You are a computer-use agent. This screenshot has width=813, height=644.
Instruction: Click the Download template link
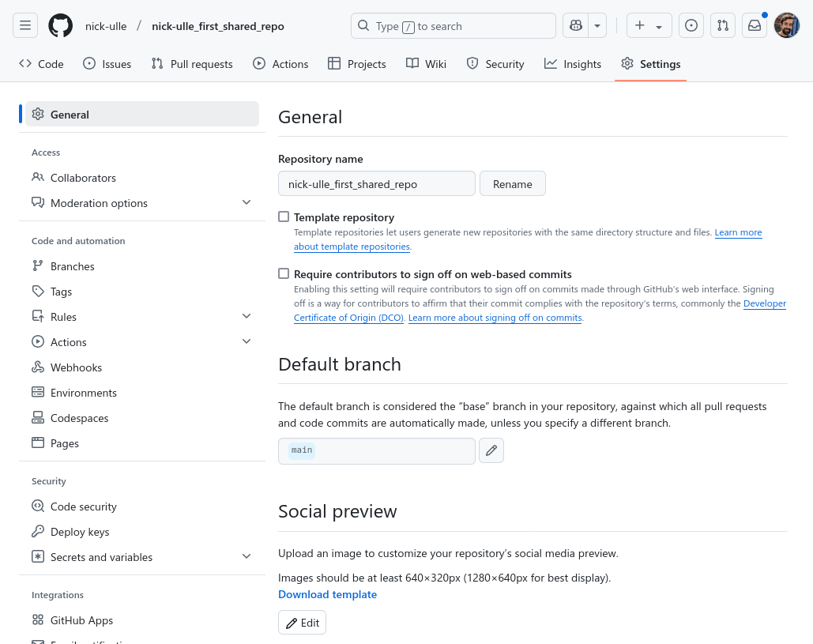(327, 594)
